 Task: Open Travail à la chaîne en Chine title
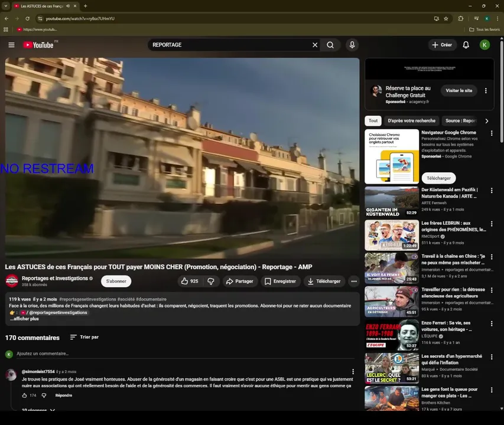tap(454, 259)
